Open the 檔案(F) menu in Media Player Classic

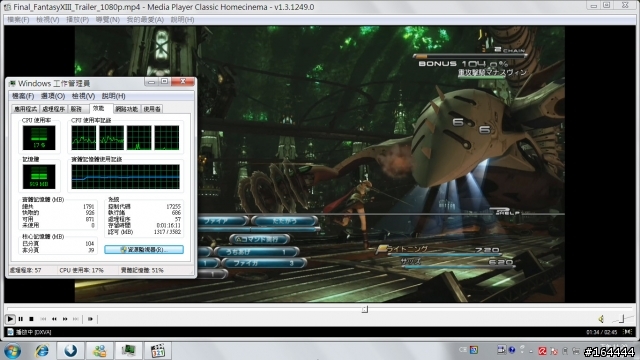pos(18,20)
